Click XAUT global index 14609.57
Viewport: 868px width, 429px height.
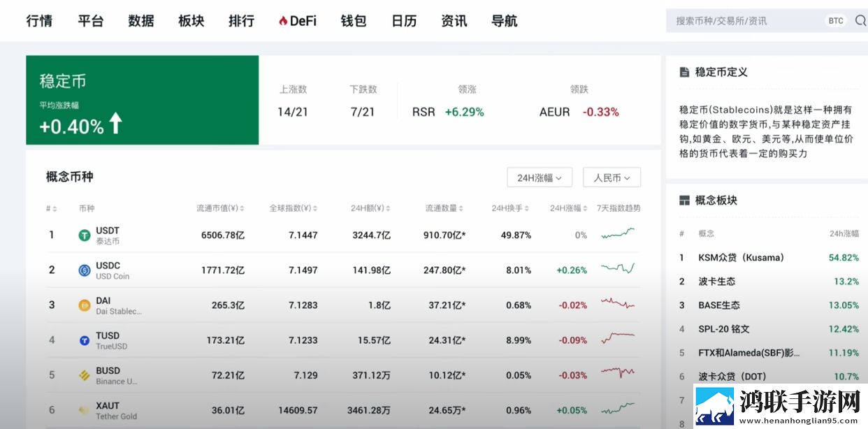tap(298, 410)
